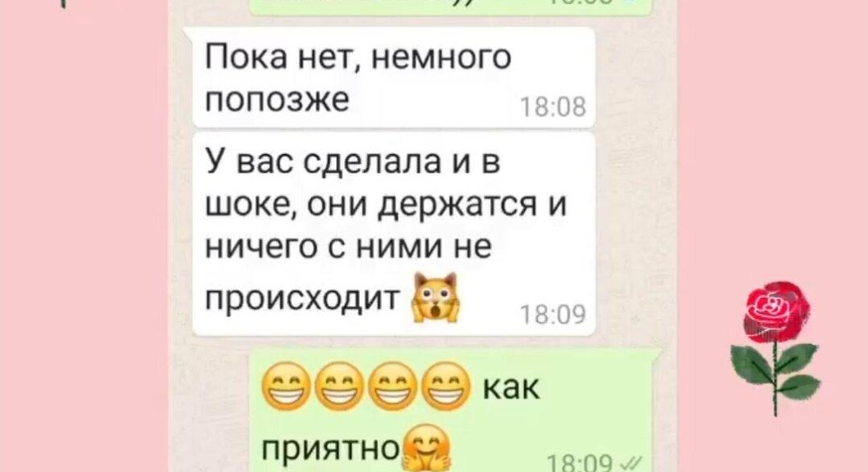The height and width of the screenshot is (472, 868).
Task: Click the 18:08 timestamp
Action: pos(554,107)
